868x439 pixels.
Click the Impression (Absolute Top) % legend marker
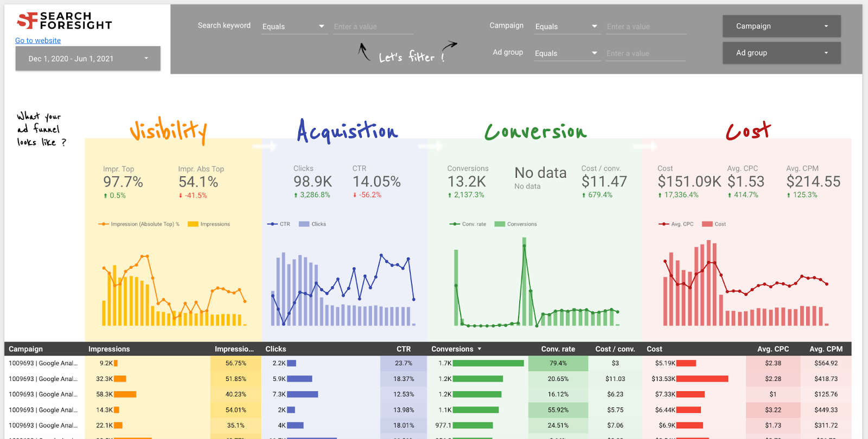click(103, 224)
